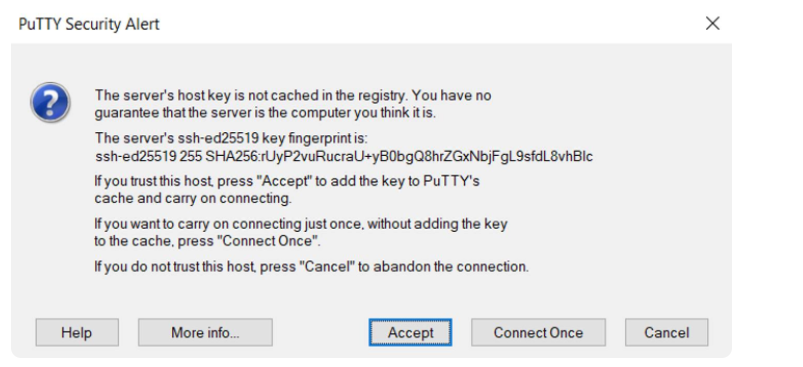Viewport: 803px width, 367px height.
Task: Click the 'carry on connecting just once' line
Action: point(301,224)
